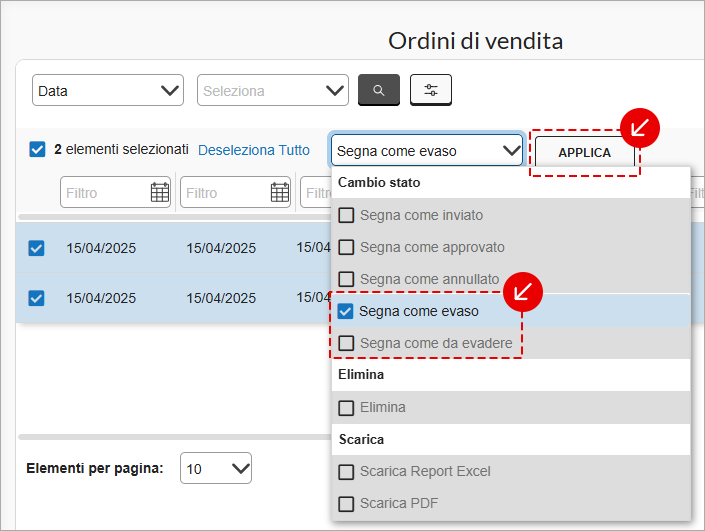
Task: Click the 'Ordini di vendita' page title
Action: [x=475, y=41]
